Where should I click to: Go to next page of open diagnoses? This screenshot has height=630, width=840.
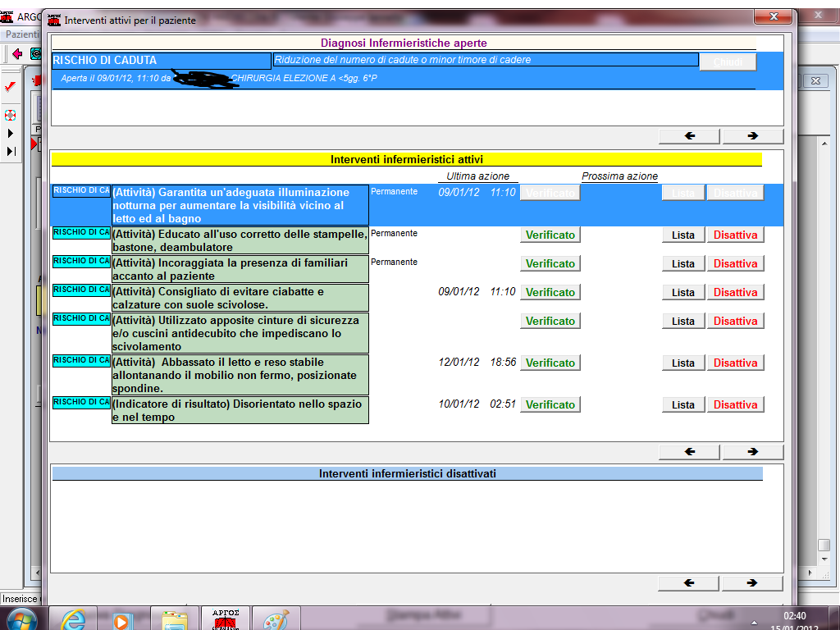(753, 136)
